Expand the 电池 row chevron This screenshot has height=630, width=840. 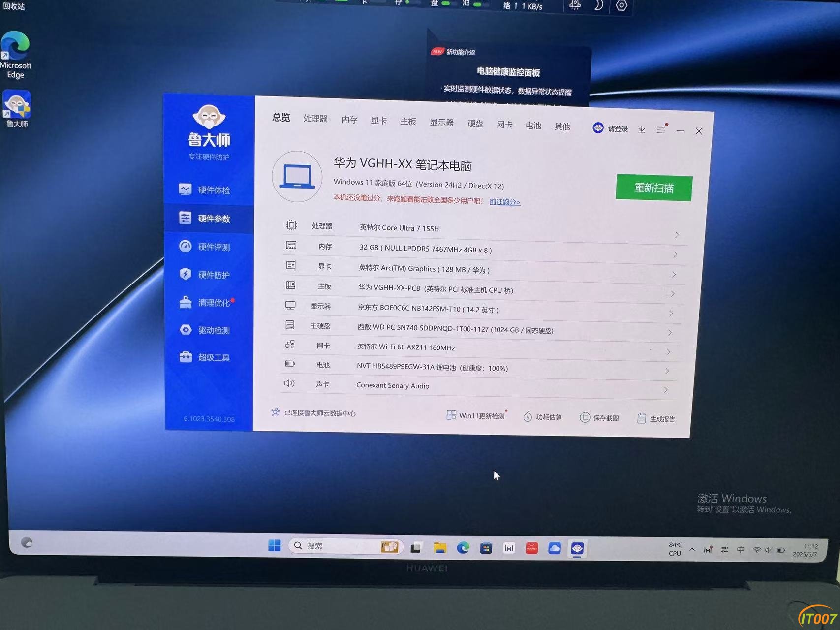click(667, 371)
